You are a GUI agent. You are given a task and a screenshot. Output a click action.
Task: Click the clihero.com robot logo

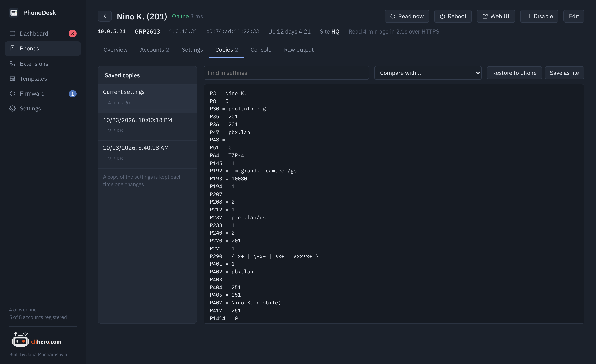36,340
